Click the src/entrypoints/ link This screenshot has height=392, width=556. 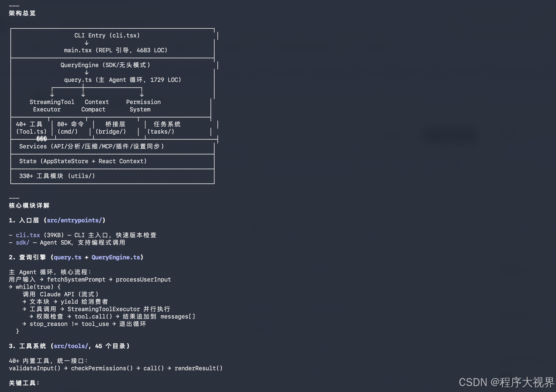74,220
